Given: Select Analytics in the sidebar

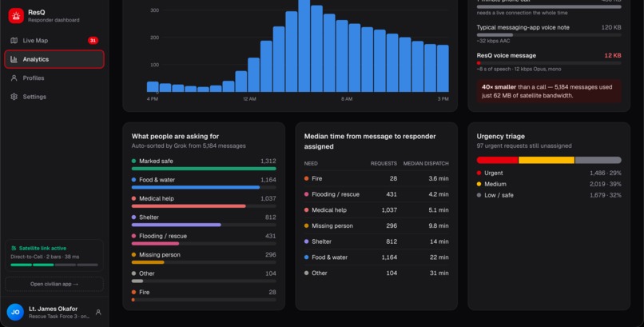Looking at the screenshot, I should (54, 59).
